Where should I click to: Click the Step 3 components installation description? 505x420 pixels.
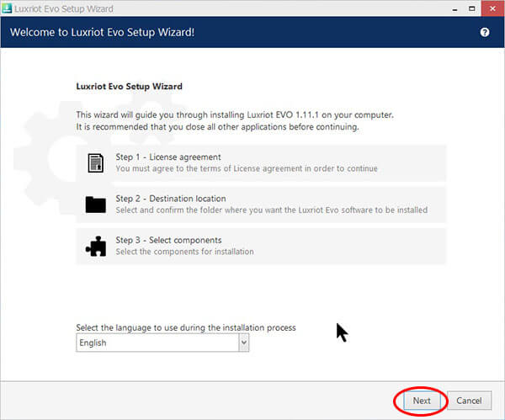(x=184, y=252)
